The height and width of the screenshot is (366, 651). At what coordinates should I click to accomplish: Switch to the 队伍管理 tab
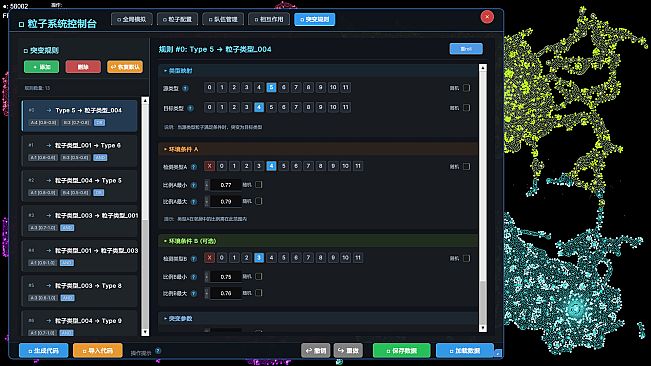[223, 20]
